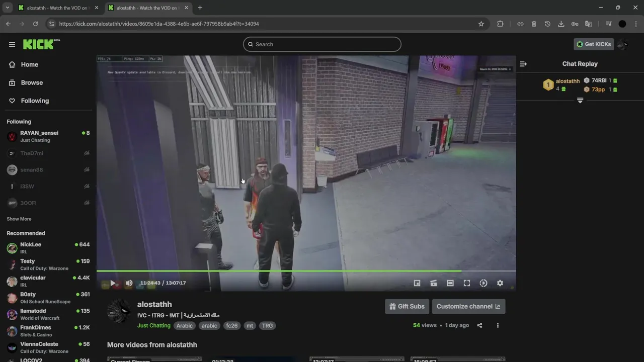Collapse the Chat Replay panel
This screenshot has width=644, height=362.
(x=523, y=64)
